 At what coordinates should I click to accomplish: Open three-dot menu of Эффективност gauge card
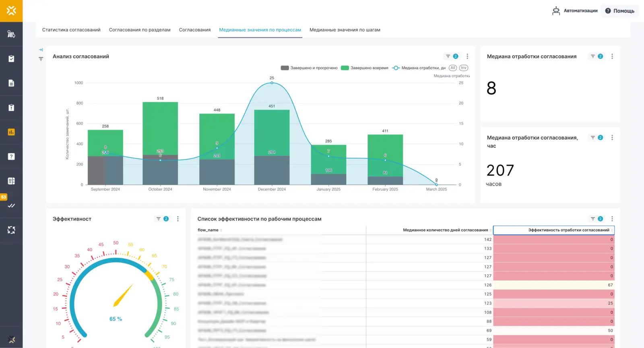tap(178, 219)
